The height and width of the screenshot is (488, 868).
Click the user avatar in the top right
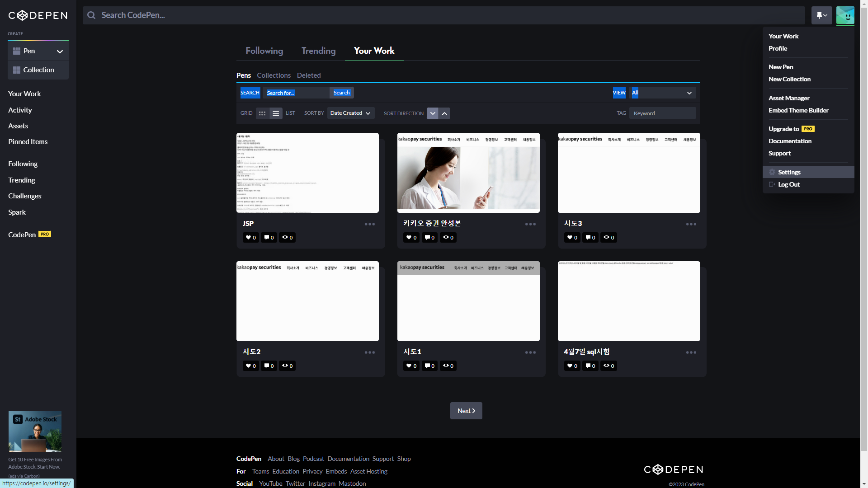tap(845, 15)
